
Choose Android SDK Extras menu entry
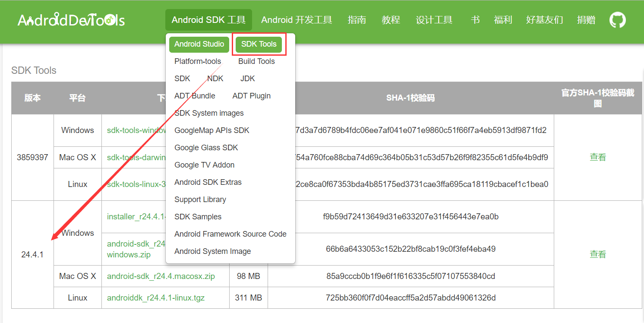pyautogui.click(x=208, y=182)
